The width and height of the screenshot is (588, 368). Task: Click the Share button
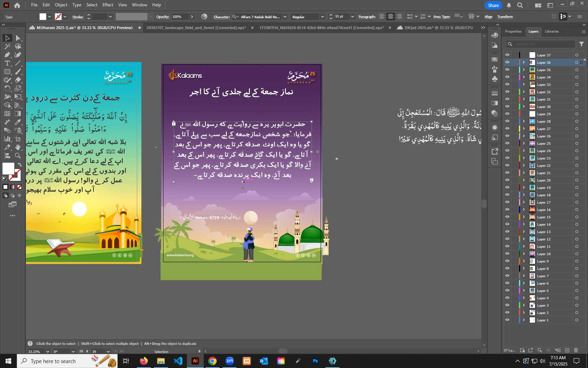coord(493,5)
